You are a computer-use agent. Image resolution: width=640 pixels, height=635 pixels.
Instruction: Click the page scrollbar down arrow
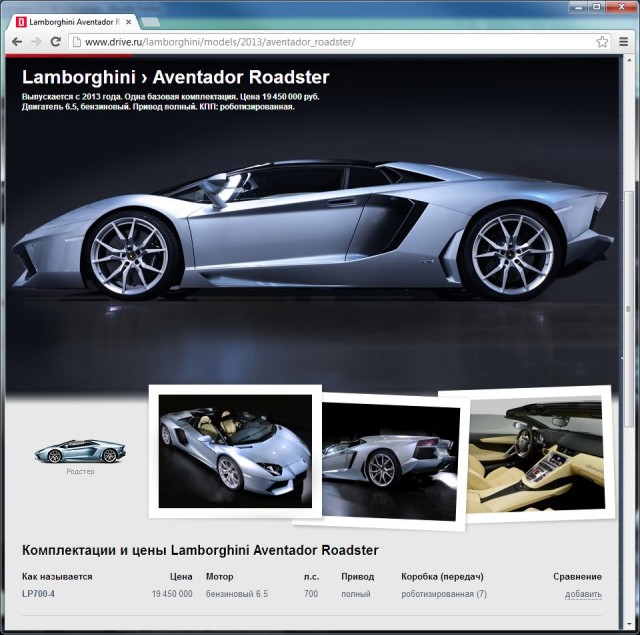(629, 625)
